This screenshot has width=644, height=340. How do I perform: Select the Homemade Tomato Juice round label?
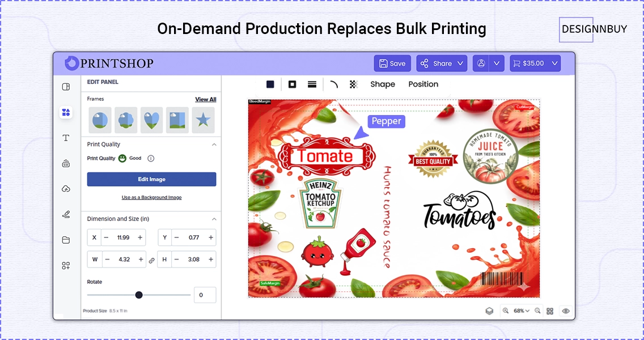point(490,155)
